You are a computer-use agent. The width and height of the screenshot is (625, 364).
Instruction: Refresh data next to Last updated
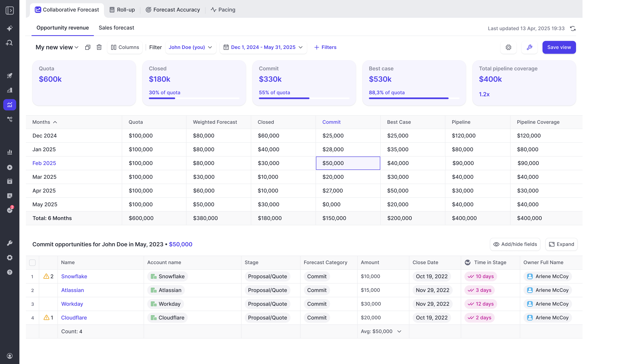(573, 29)
